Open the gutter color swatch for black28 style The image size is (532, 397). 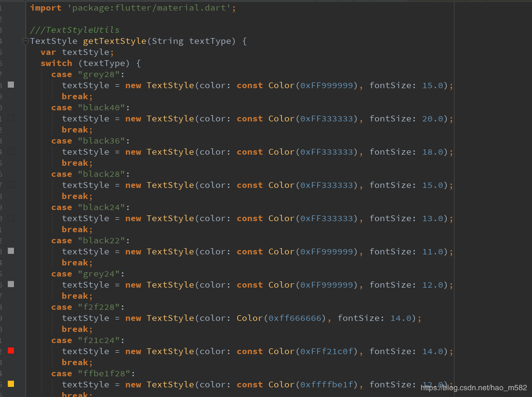point(11,185)
